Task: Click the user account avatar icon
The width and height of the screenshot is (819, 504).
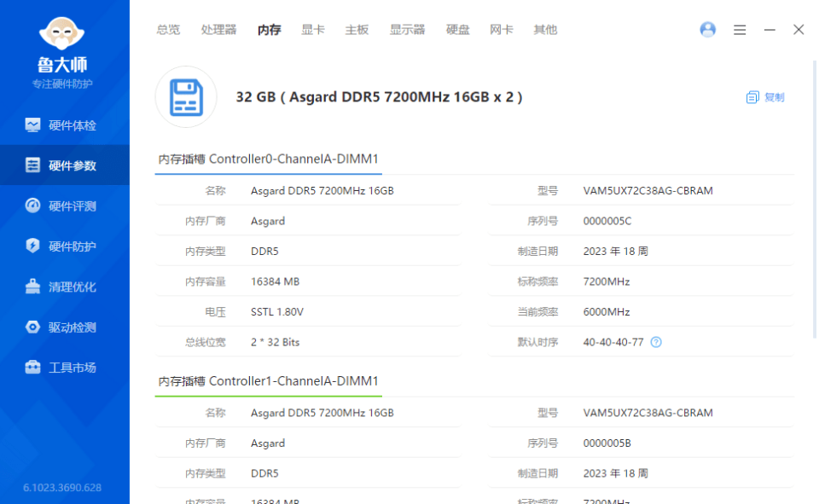Action: click(708, 30)
